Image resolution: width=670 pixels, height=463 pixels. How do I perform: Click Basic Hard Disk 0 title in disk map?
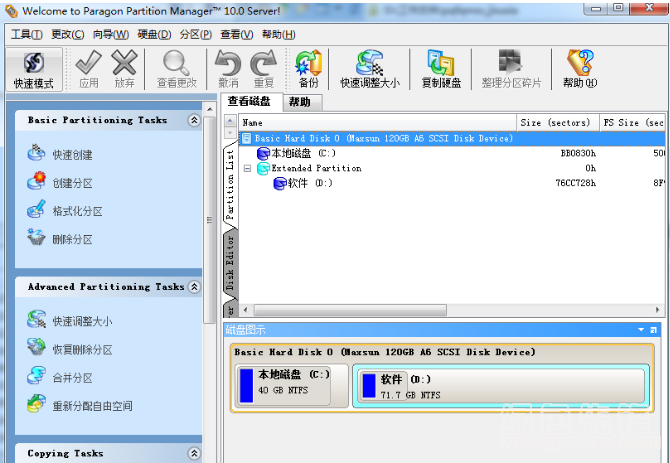click(x=385, y=352)
